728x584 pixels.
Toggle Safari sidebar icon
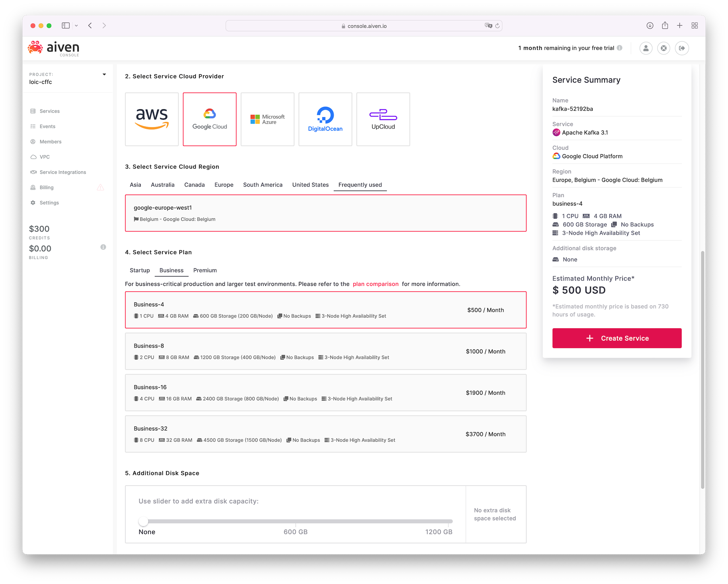click(x=65, y=25)
